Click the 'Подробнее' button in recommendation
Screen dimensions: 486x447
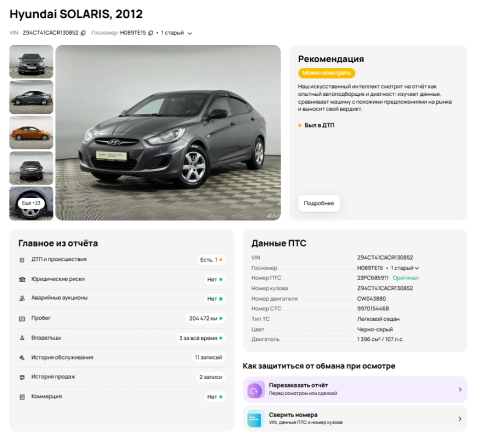coord(319,203)
